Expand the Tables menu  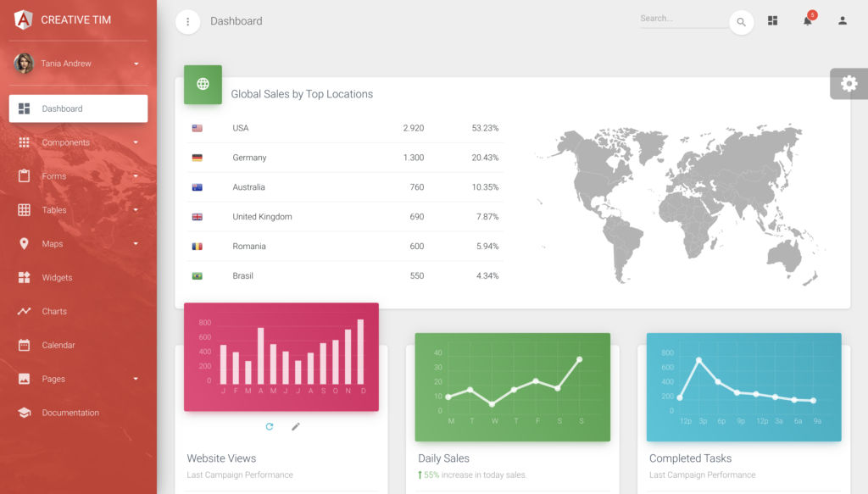pyautogui.click(x=76, y=209)
